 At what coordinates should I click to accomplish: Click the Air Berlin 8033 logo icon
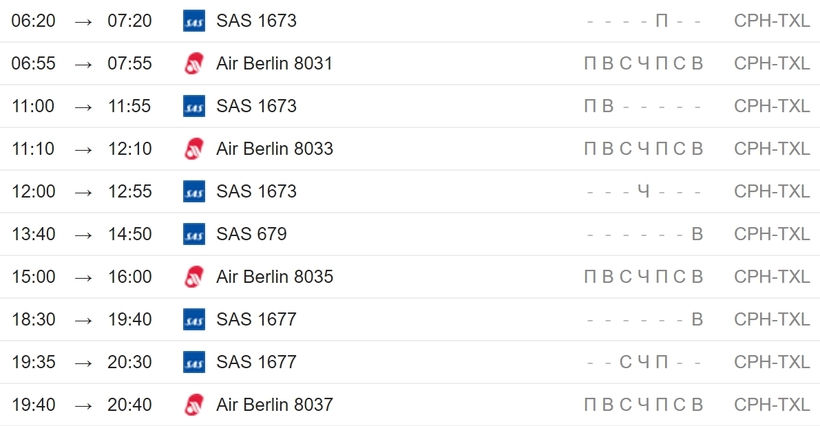pos(194,149)
